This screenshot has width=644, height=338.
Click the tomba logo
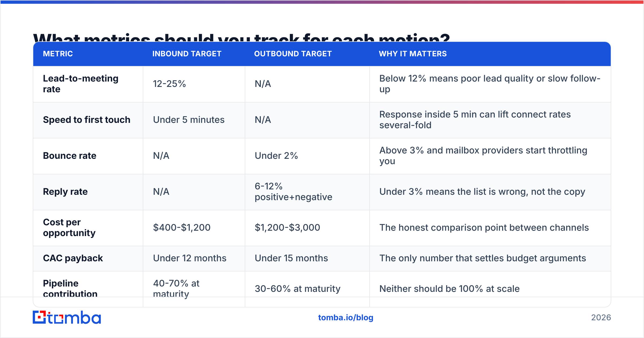point(67,317)
